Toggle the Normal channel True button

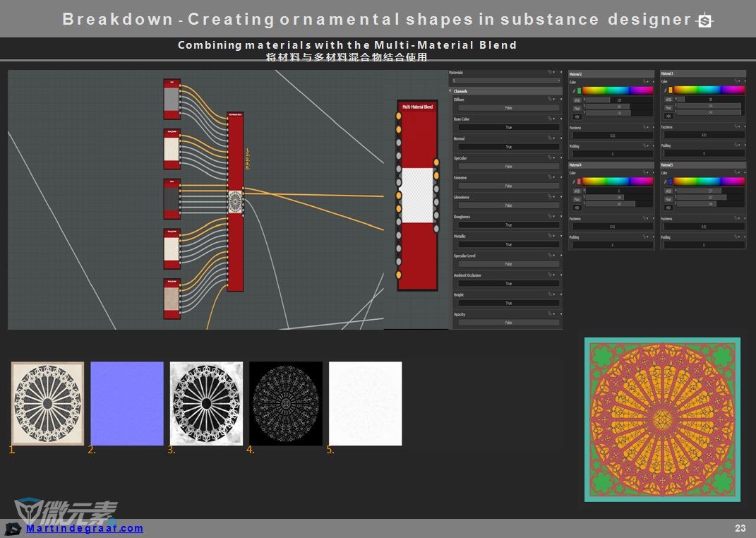(509, 147)
